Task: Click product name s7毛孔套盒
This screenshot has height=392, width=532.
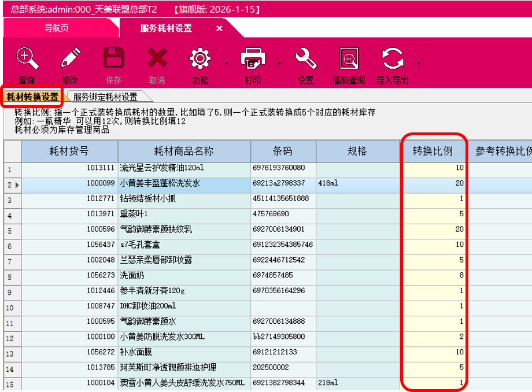Action: (x=140, y=245)
